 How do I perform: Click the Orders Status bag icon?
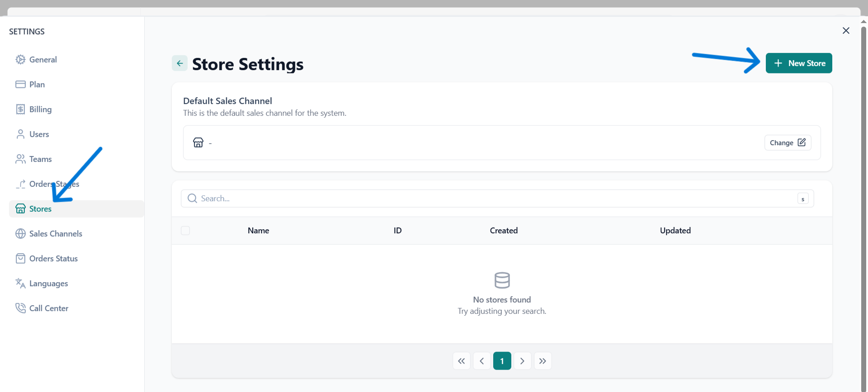pos(20,259)
